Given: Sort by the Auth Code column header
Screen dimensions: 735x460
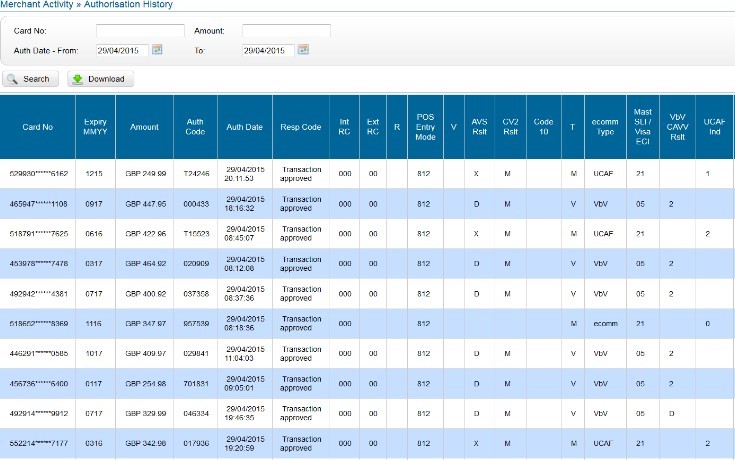Looking at the screenshot, I should (195, 127).
